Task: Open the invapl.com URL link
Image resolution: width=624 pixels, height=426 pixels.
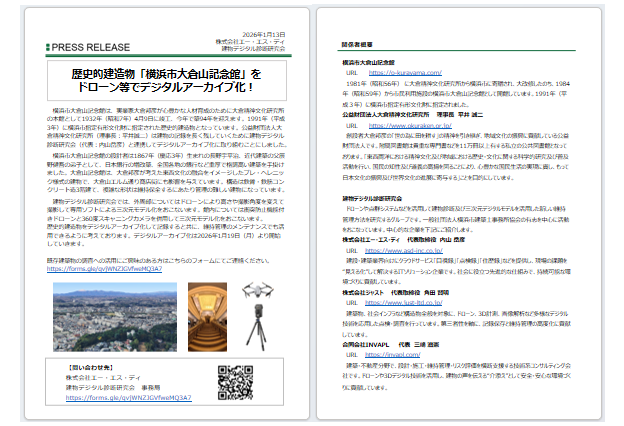Action: (x=392, y=381)
